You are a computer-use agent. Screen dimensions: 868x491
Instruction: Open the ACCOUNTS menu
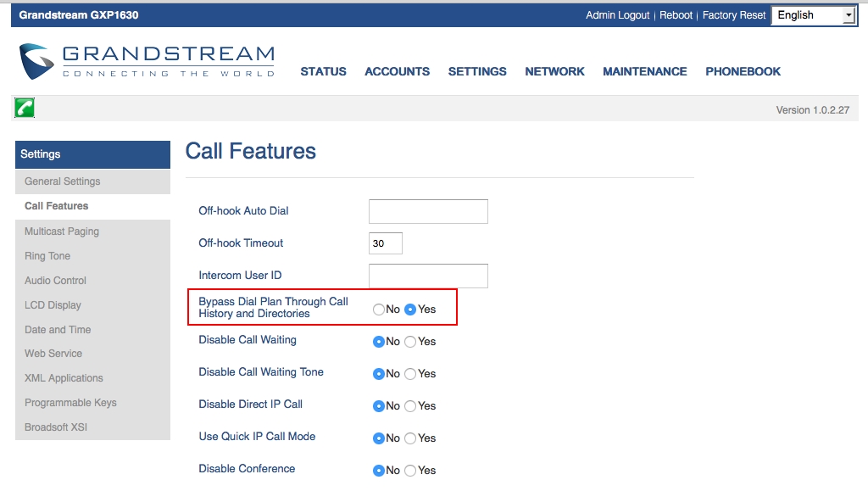(x=397, y=72)
